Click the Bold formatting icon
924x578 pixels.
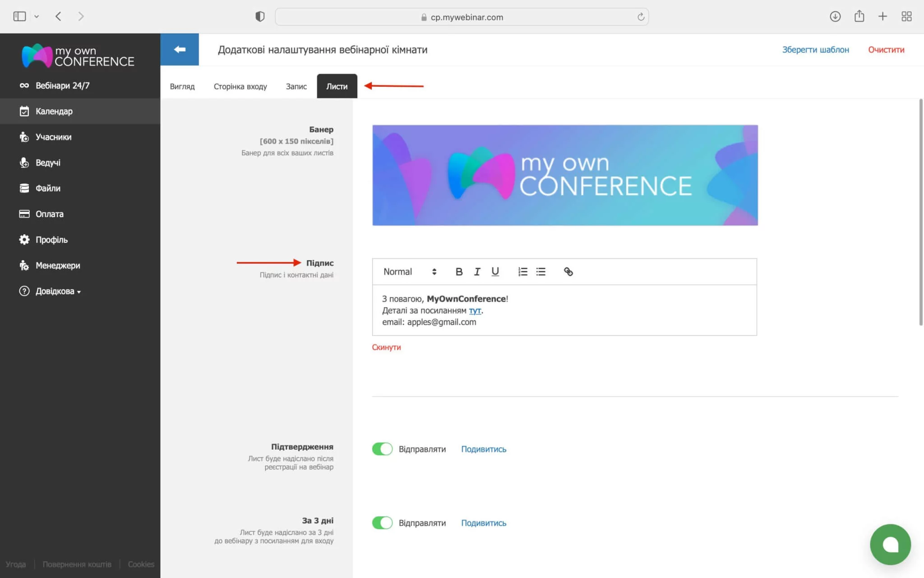click(x=459, y=271)
